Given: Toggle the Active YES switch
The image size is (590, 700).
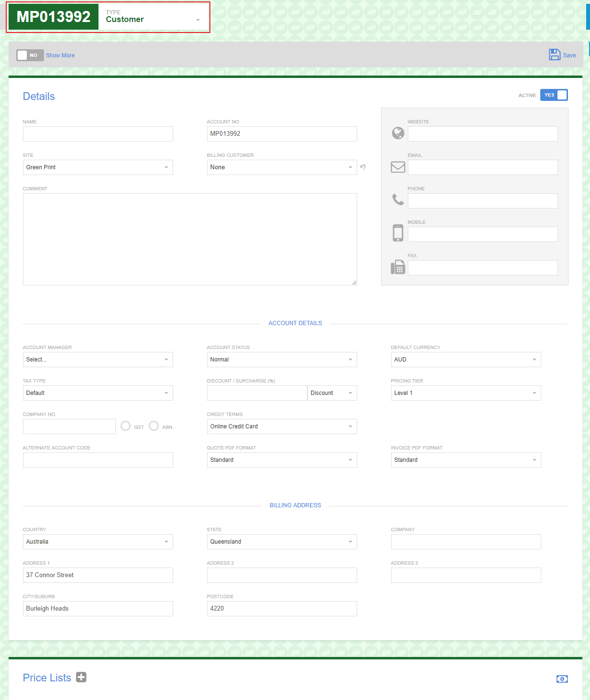Looking at the screenshot, I should pyautogui.click(x=554, y=95).
